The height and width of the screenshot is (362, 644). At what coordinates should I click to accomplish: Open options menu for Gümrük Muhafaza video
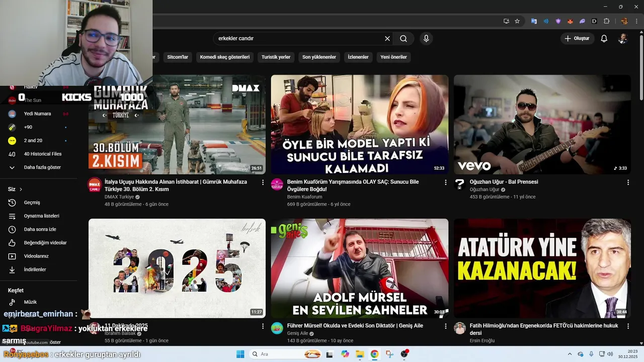(x=263, y=183)
